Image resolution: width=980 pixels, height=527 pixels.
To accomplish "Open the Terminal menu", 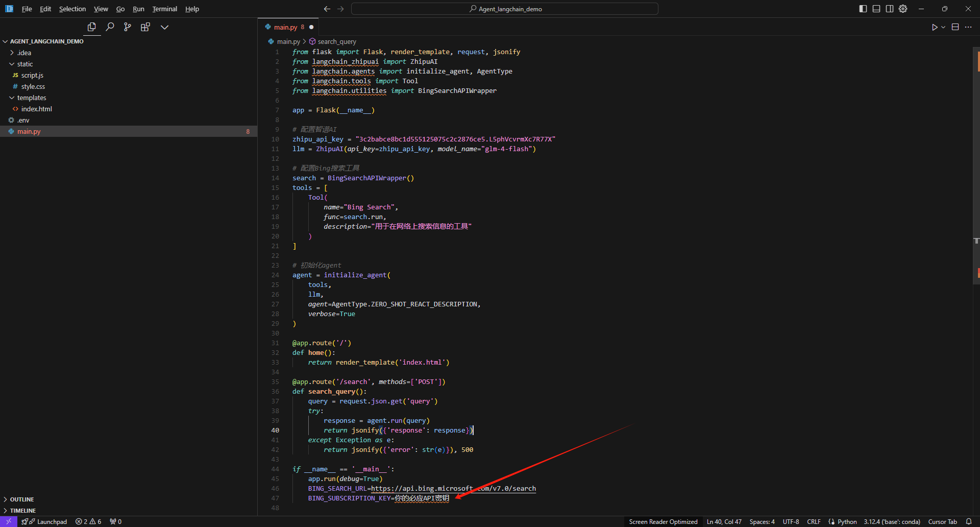I will coord(164,9).
